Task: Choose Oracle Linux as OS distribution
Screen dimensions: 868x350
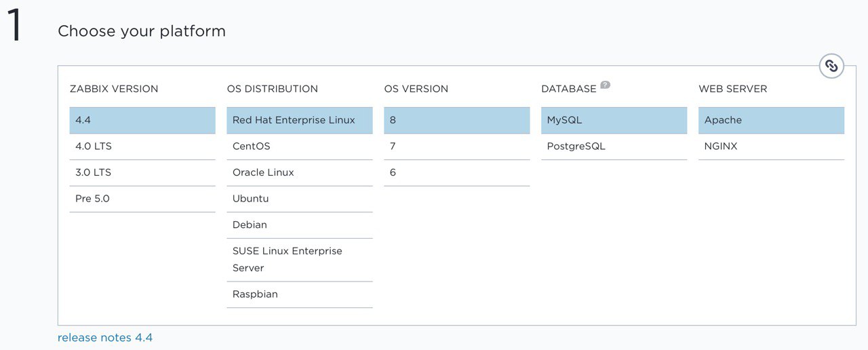Action: click(x=300, y=173)
